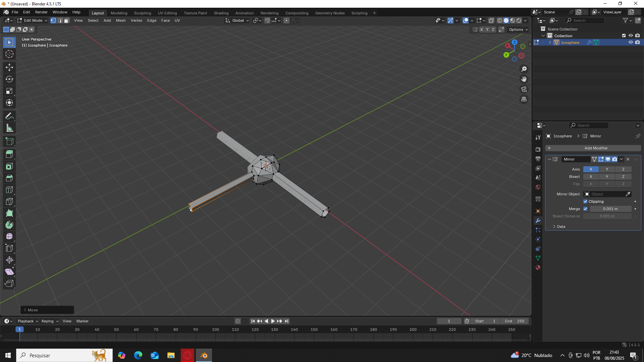
Task: Switch to the Sculpting workspace tab
Action: 143,13
